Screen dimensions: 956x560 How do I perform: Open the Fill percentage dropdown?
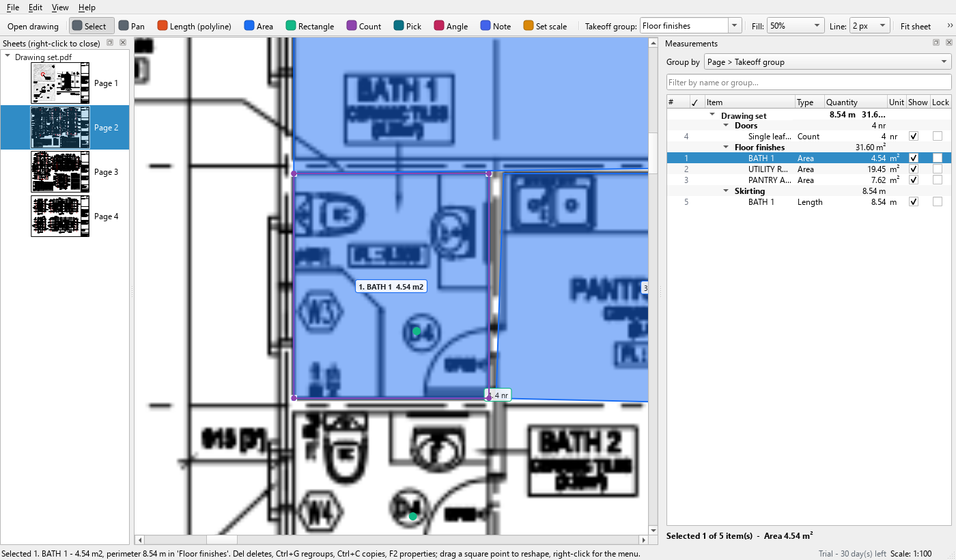coord(796,26)
